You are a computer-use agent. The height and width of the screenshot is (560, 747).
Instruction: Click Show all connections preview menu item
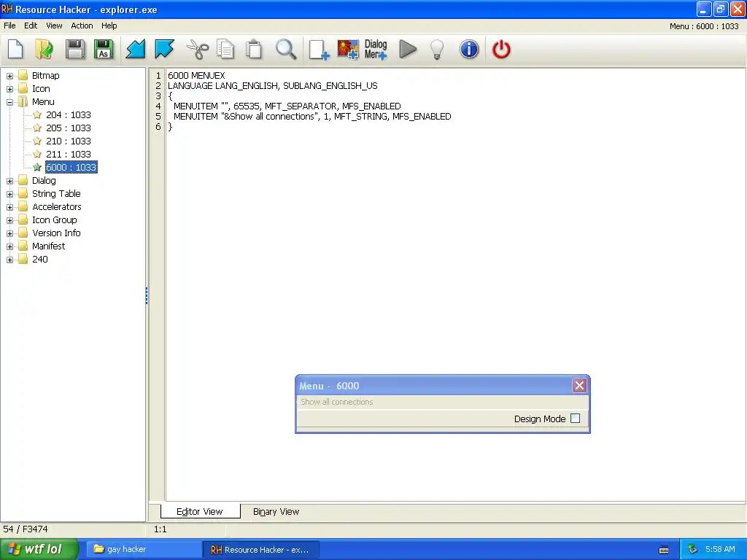pos(337,402)
